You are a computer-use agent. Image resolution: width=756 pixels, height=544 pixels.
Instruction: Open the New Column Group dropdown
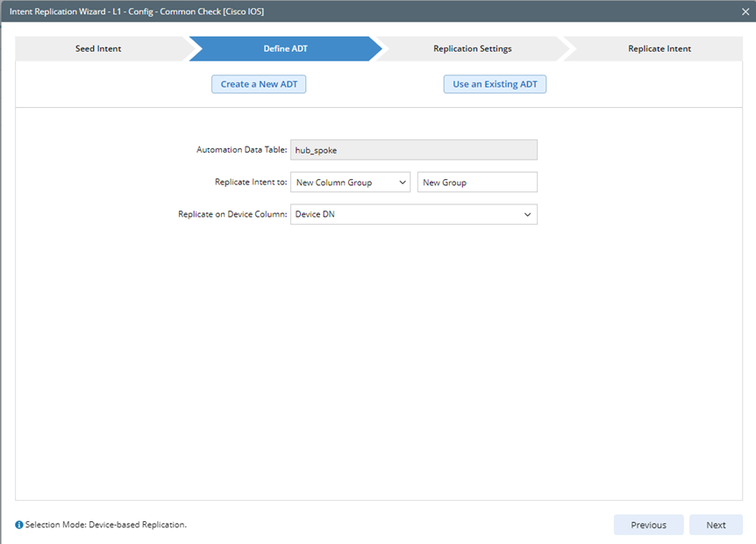351,183
